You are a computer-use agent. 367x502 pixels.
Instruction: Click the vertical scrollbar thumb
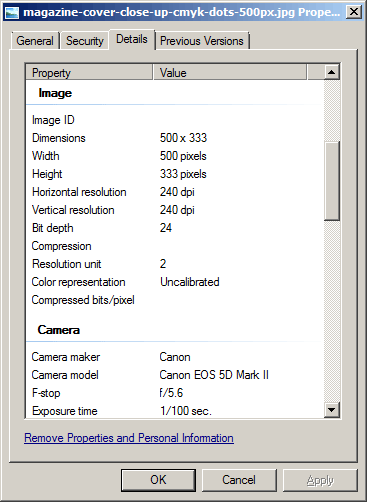tap(332, 181)
